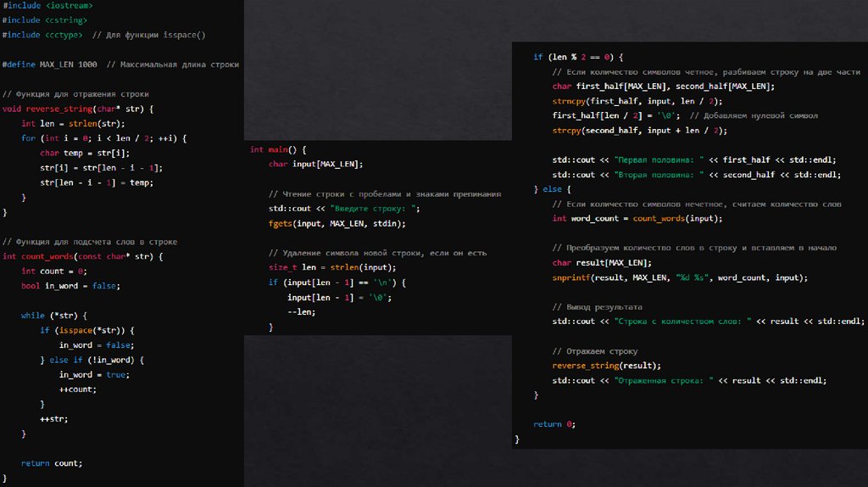Click the bool in_word = false line
The height and width of the screenshot is (487, 868).
coord(70,286)
